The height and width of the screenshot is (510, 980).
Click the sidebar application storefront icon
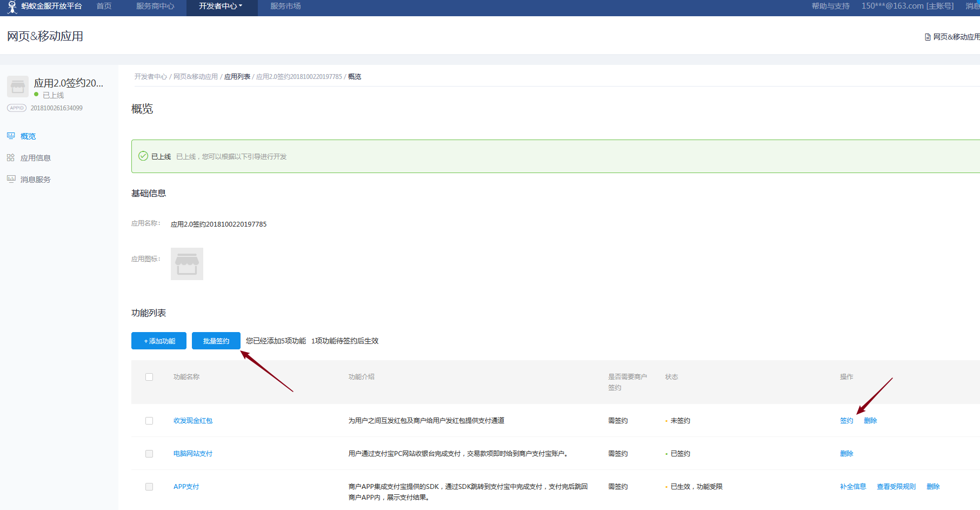click(18, 87)
